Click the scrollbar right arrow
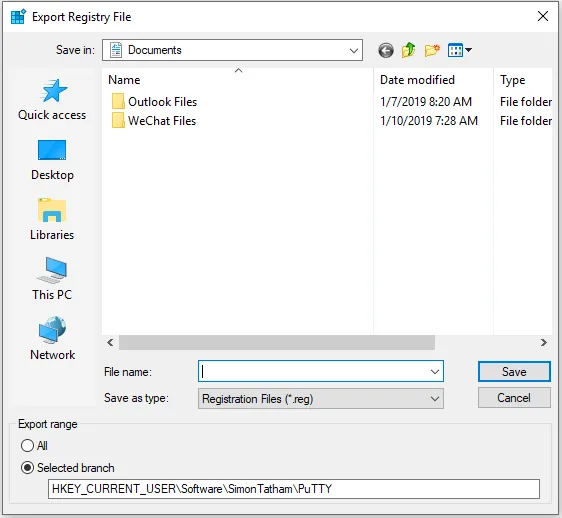The image size is (562, 518). tap(543, 342)
